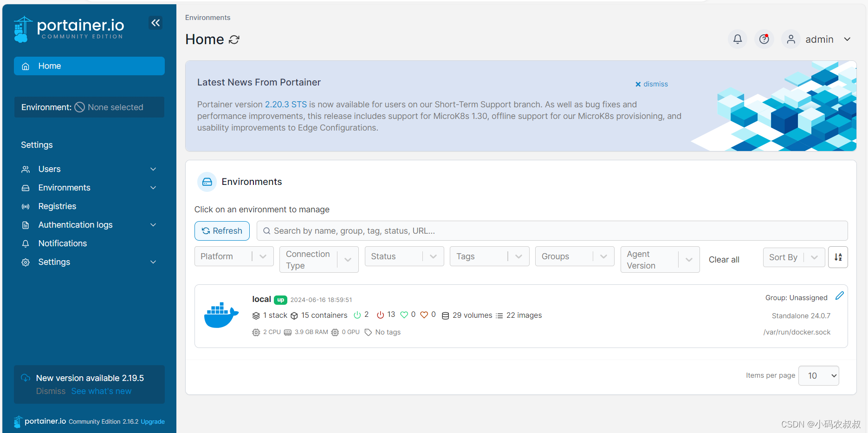Open the Status filter dropdown
868x433 pixels.
404,256
